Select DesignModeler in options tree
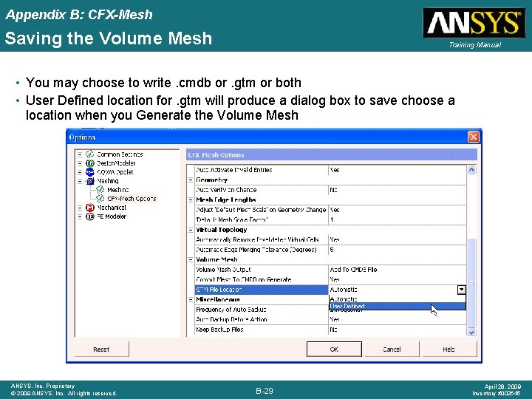This screenshot has width=532, height=399. coord(116,163)
